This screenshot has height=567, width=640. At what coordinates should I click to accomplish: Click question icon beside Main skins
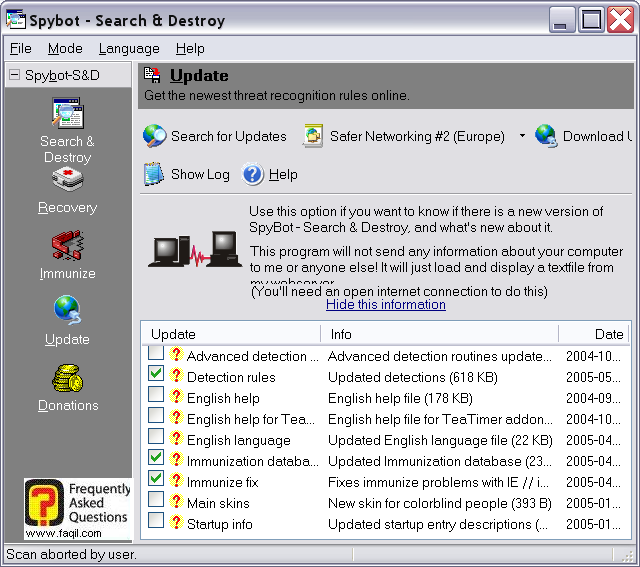(x=176, y=501)
